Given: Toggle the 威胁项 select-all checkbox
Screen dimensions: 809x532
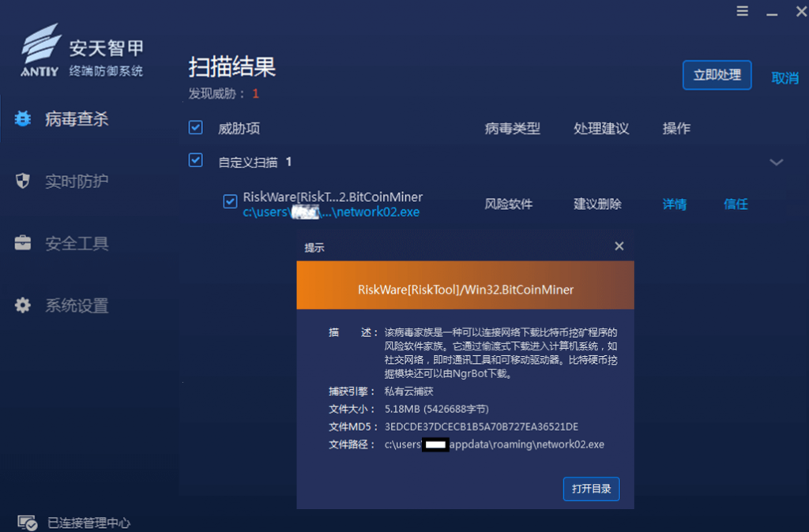Looking at the screenshot, I should [196, 128].
